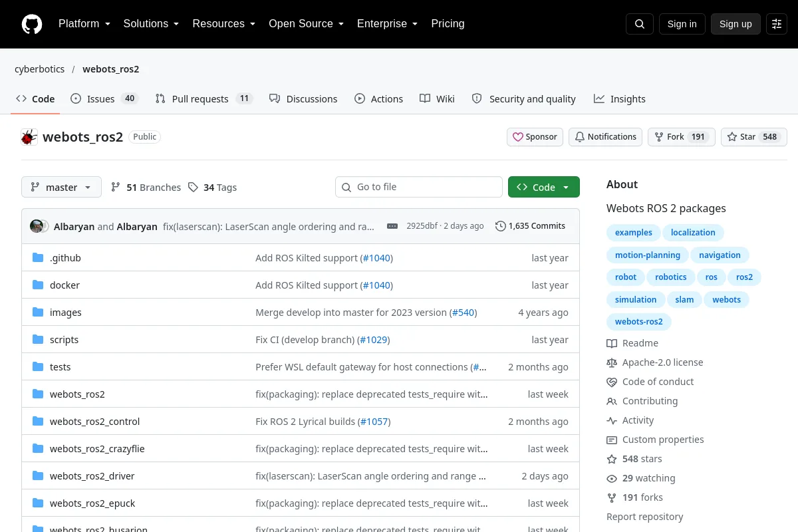This screenshot has width=798, height=532.
Task: Open the 1,635 Commits link
Action: coord(531,226)
